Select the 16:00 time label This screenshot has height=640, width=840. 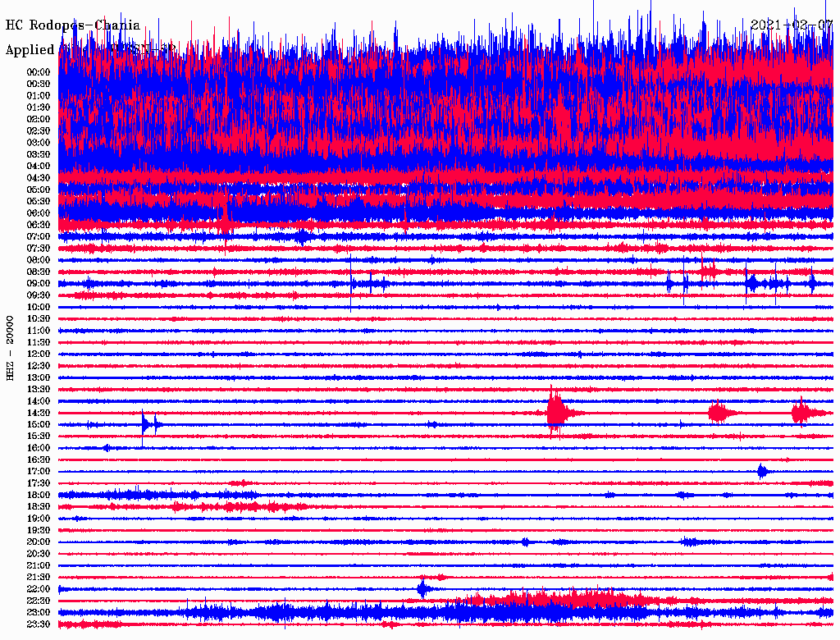[38, 448]
